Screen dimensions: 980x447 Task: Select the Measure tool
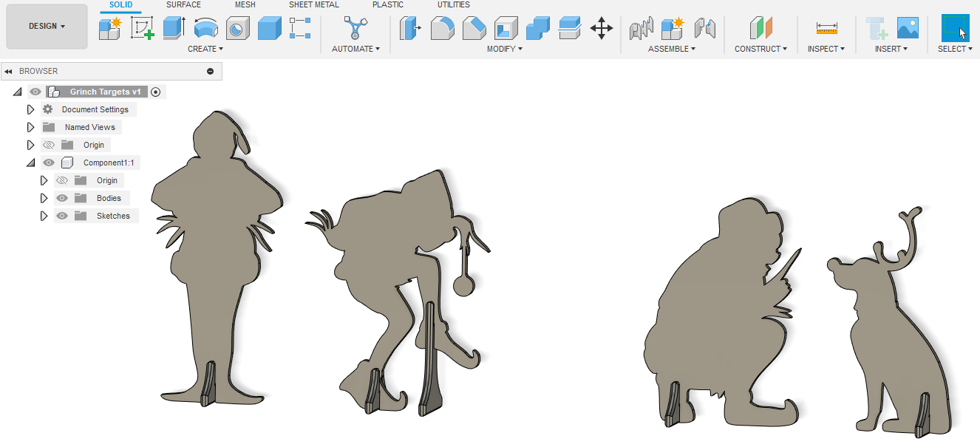tap(826, 28)
